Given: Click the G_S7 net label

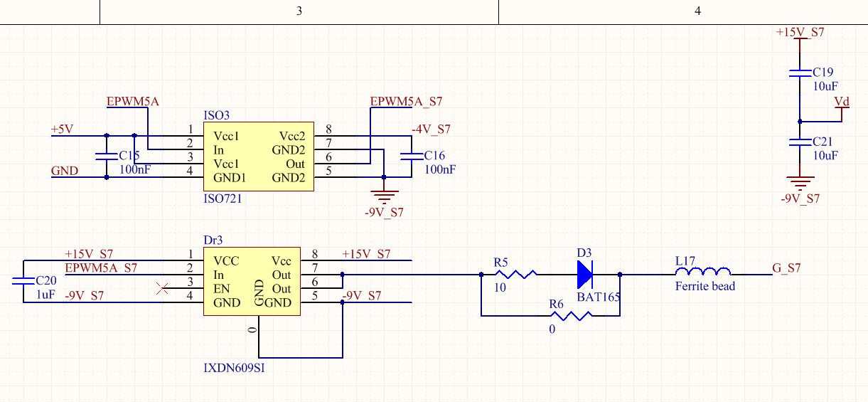Looking at the screenshot, I should point(786,268).
